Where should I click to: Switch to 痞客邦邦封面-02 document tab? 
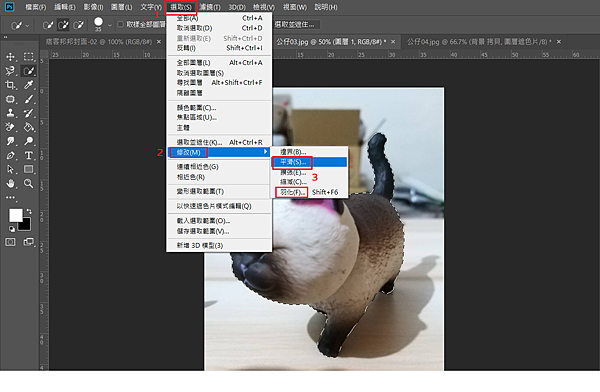click(x=99, y=42)
